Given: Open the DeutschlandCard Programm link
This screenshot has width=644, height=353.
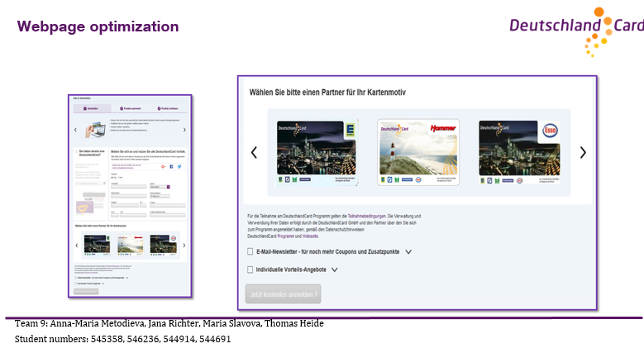Looking at the screenshot, I should [x=285, y=236].
